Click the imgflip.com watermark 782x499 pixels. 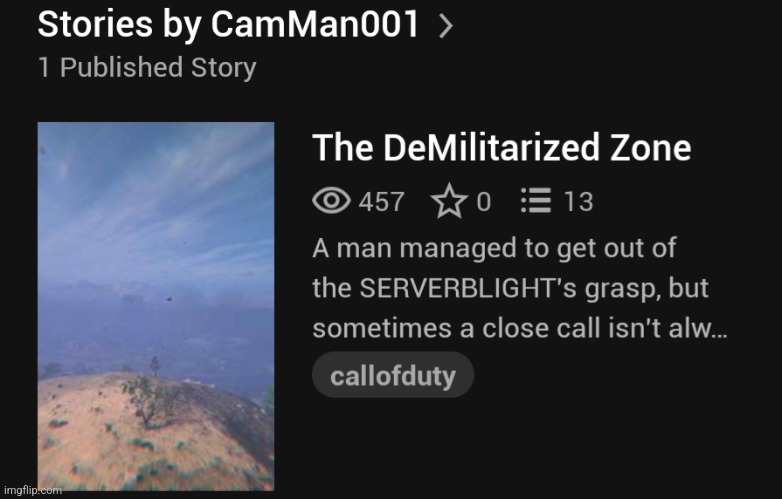33,491
